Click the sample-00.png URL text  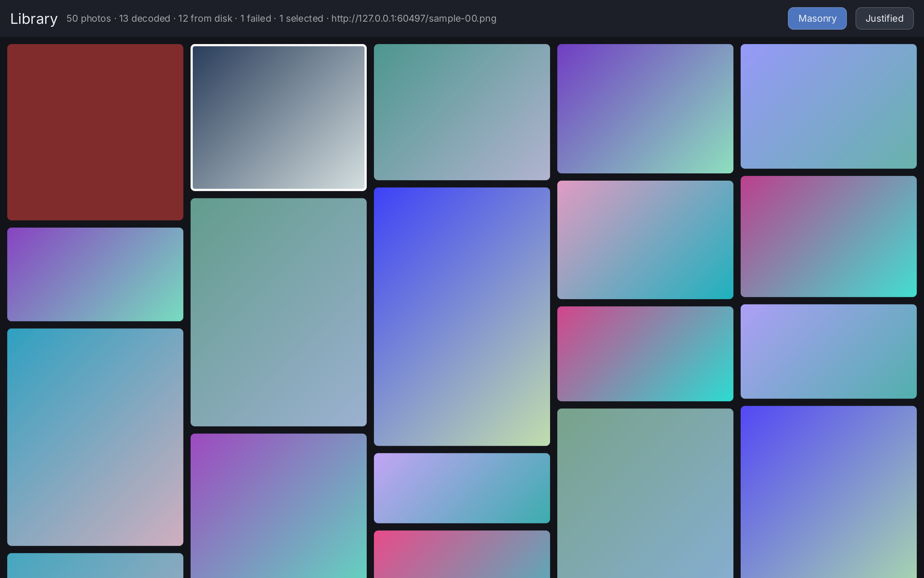[x=414, y=18]
